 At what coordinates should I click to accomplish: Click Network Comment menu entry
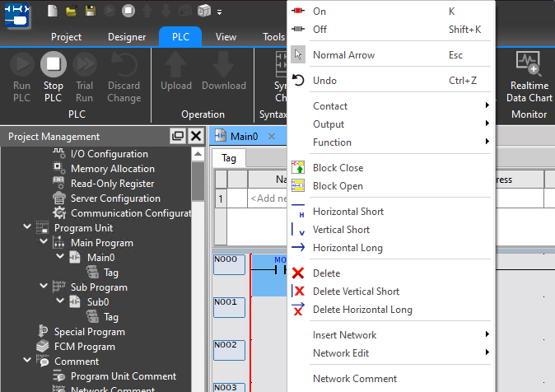click(354, 379)
